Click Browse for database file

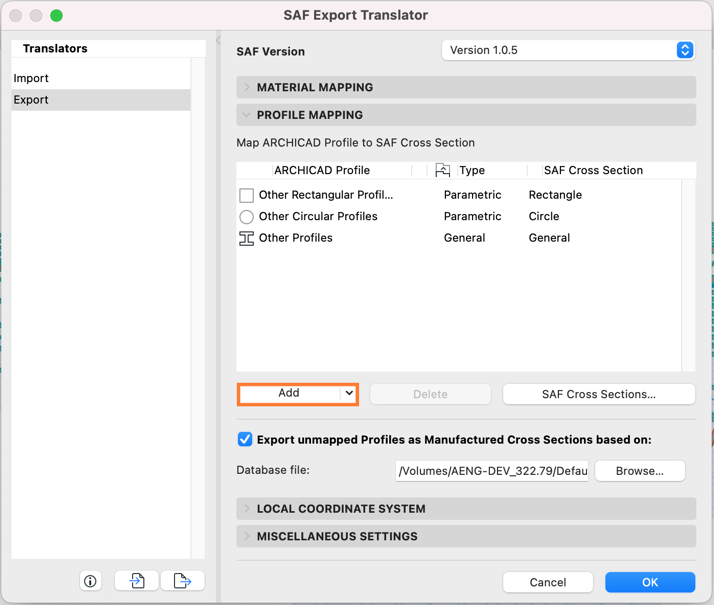click(x=640, y=471)
